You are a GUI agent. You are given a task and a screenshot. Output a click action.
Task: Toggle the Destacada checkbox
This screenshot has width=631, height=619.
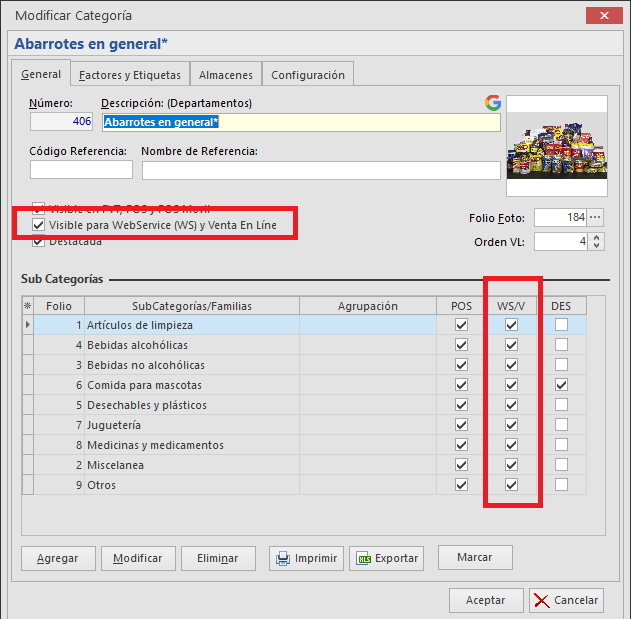point(39,241)
